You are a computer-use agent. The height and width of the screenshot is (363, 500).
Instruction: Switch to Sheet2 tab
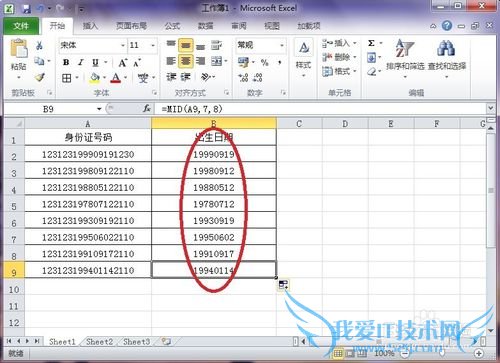click(100, 342)
